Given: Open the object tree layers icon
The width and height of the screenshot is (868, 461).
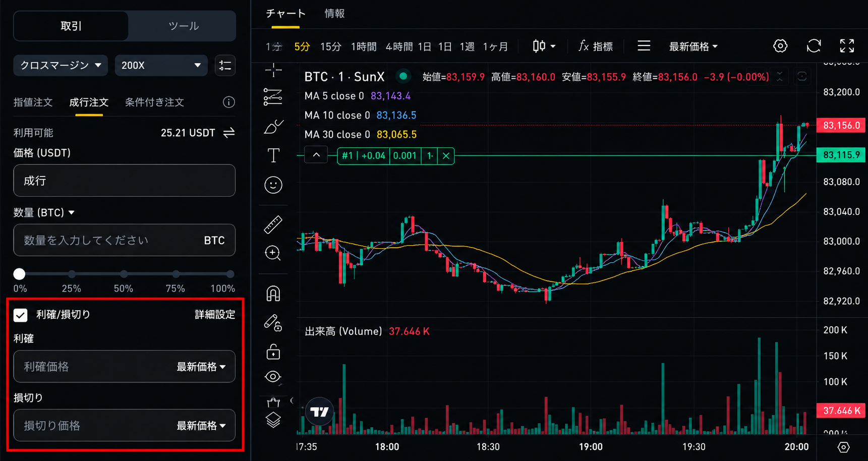Looking at the screenshot, I should [x=273, y=420].
